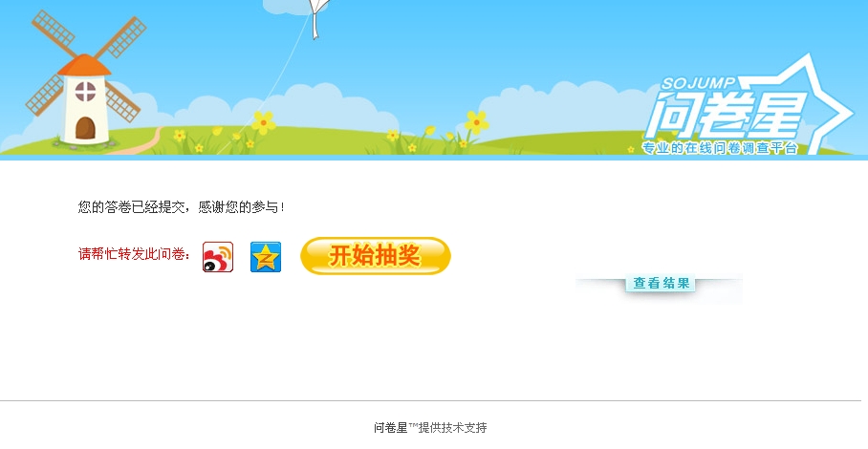Image resolution: width=868 pixels, height=449 pixels.
Task: Click the orange roof of the windmill
Action: [x=84, y=65]
